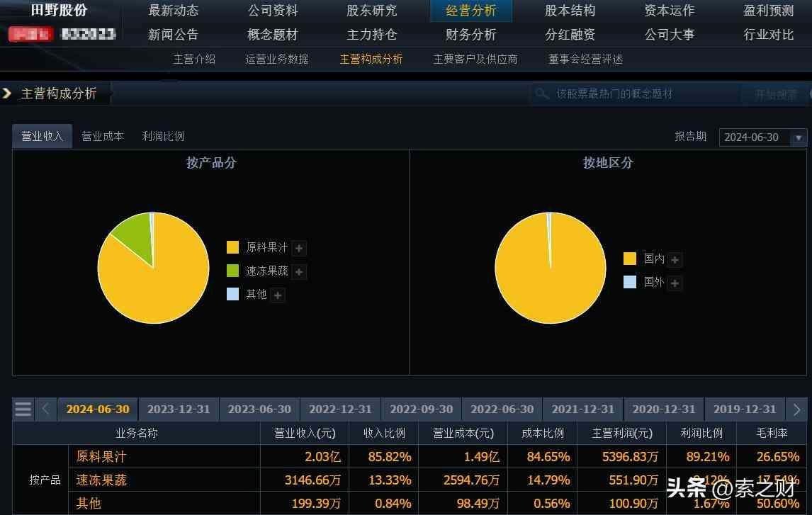
Task: Go to 主要客户及供应商 sub-section
Action: point(475,60)
